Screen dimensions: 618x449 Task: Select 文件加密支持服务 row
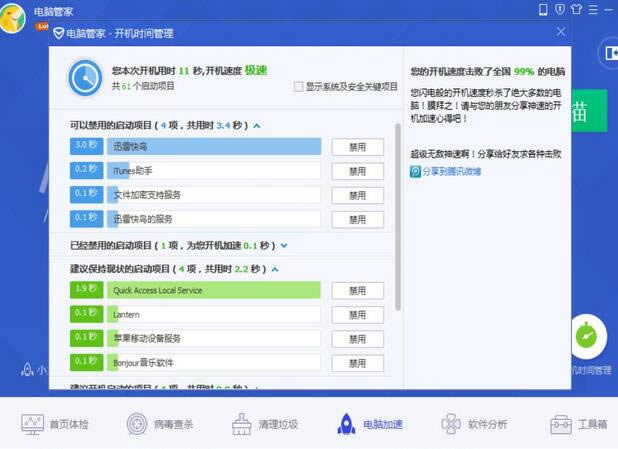(x=214, y=195)
